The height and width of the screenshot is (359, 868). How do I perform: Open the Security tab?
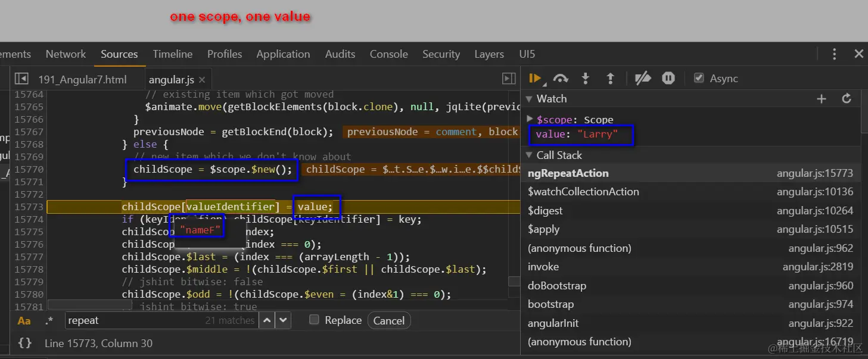point(441,54)
